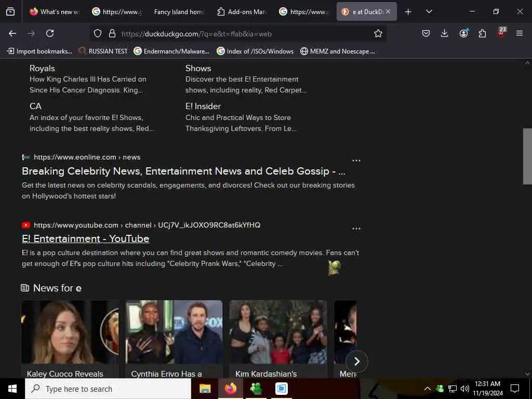Open green people app in taskbar
Viewport: 532px width, 399px height.
(256, 389)
